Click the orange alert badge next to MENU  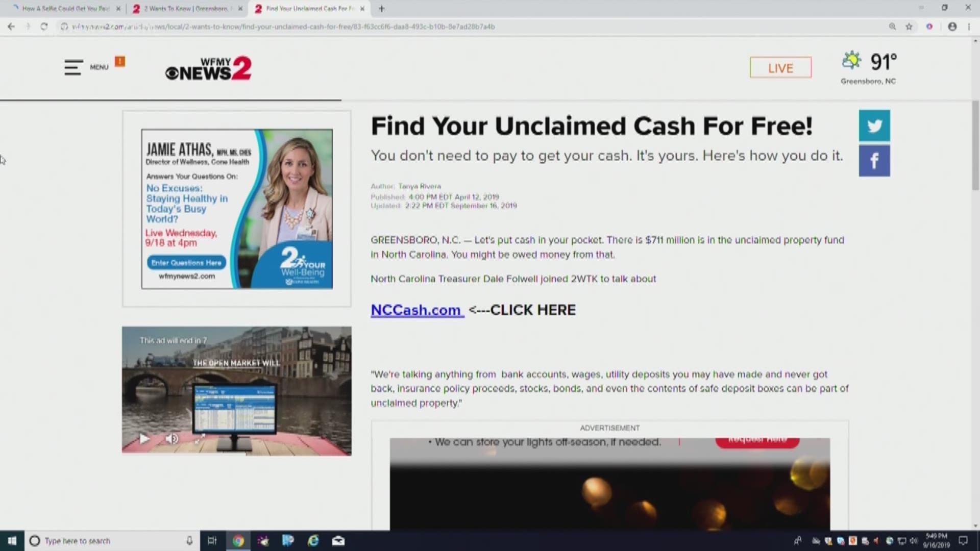click(x=120, y=61)
